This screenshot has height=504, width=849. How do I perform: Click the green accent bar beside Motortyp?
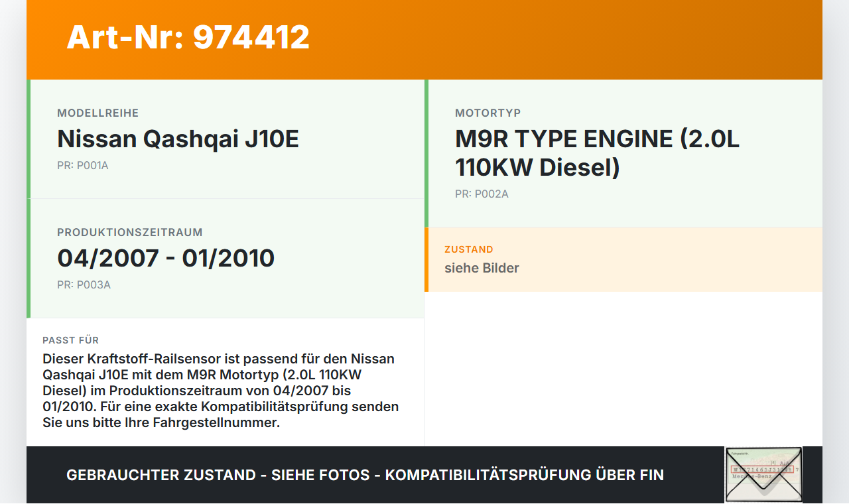(426, 153)
